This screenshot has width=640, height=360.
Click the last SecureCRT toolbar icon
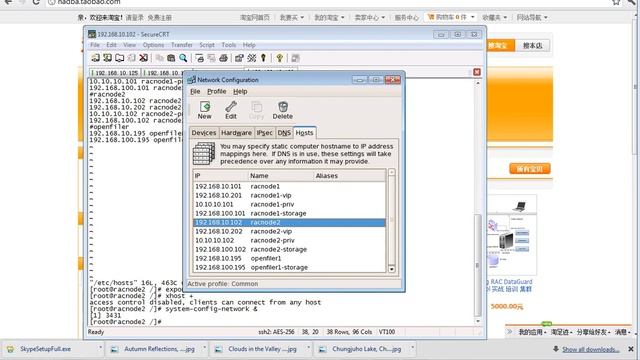point(296,58)
